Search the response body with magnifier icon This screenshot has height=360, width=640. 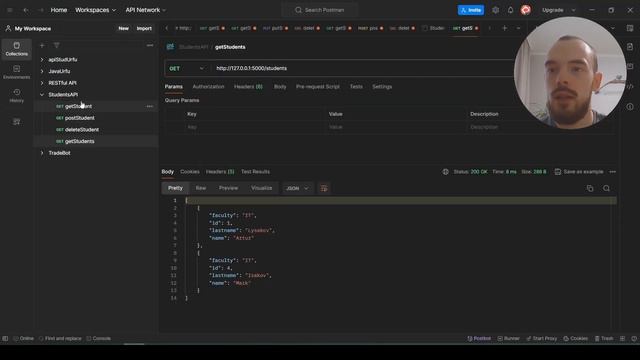(607, 188)
